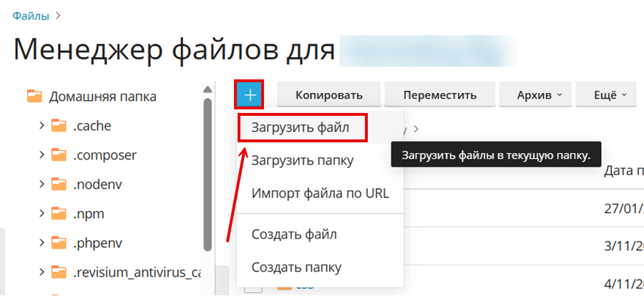Click the .npm folder icon
Viewport: 644px width, 296px height.
(x=59, y=213)
